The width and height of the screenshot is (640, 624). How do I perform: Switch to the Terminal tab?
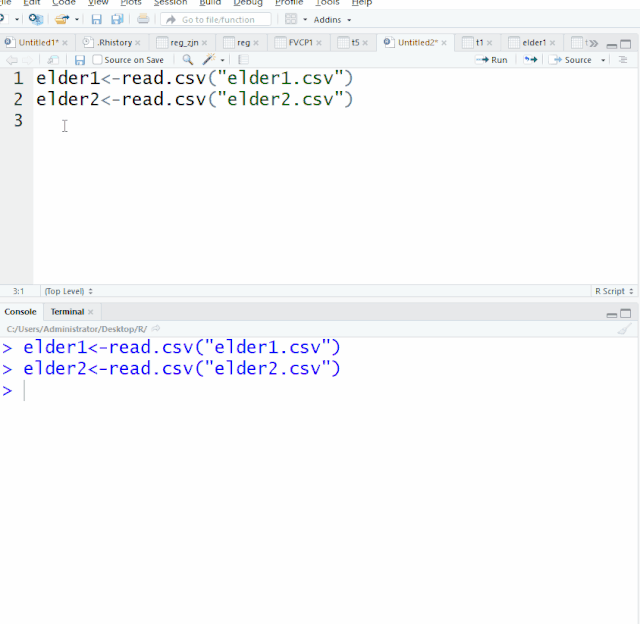(68, 312)
